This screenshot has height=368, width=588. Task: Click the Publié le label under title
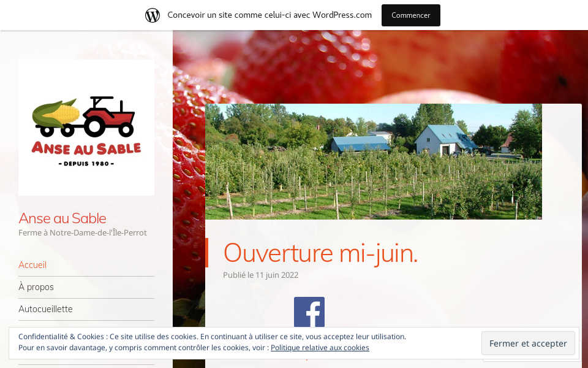click(238, 275)
